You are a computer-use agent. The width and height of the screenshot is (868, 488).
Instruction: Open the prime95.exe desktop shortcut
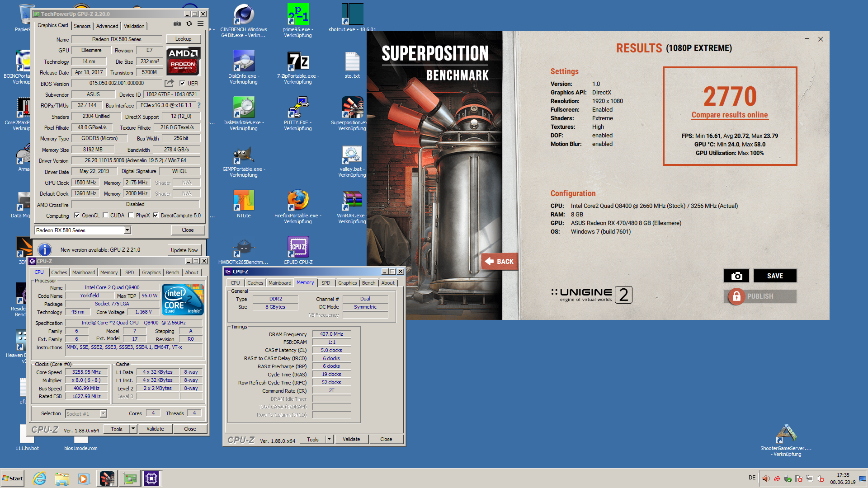tap(298, 20)
